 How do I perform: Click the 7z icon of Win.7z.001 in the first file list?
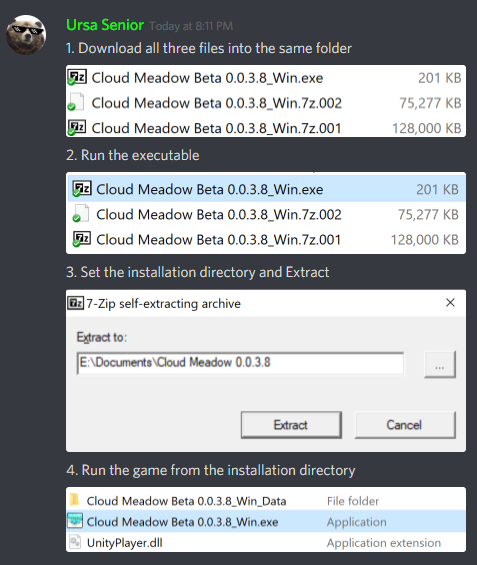point(77,128)
